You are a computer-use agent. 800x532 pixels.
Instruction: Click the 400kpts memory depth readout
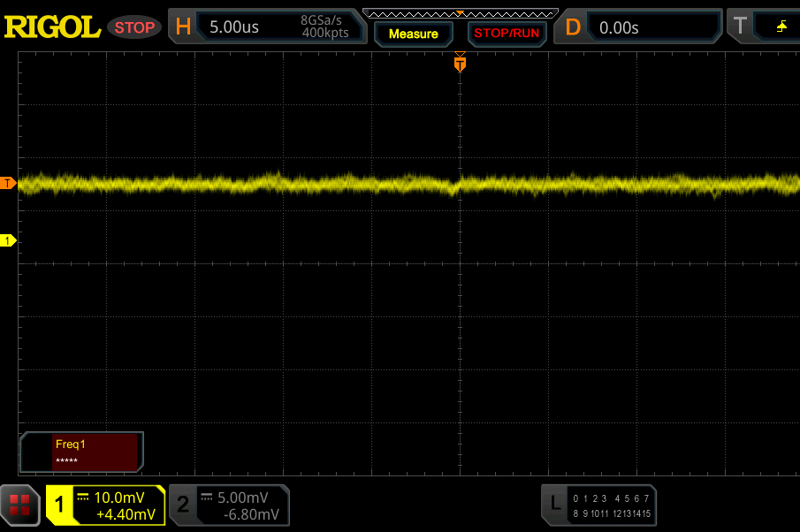coord(325,34)
